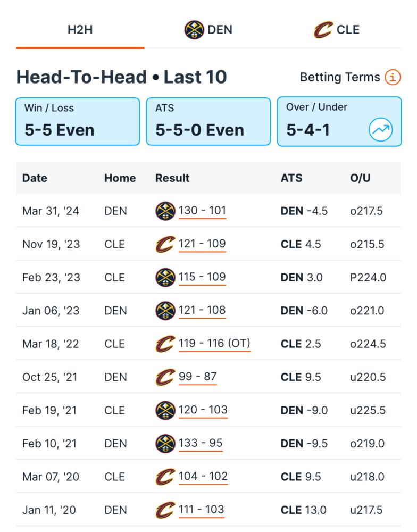Click Nuggets logo in Mar 31, '24 row
This screenshot has width=417, height=532.
click(165, 211)
